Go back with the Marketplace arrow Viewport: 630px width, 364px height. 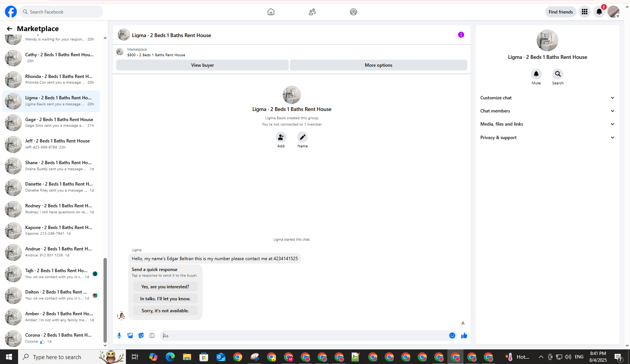pos(9,28)
